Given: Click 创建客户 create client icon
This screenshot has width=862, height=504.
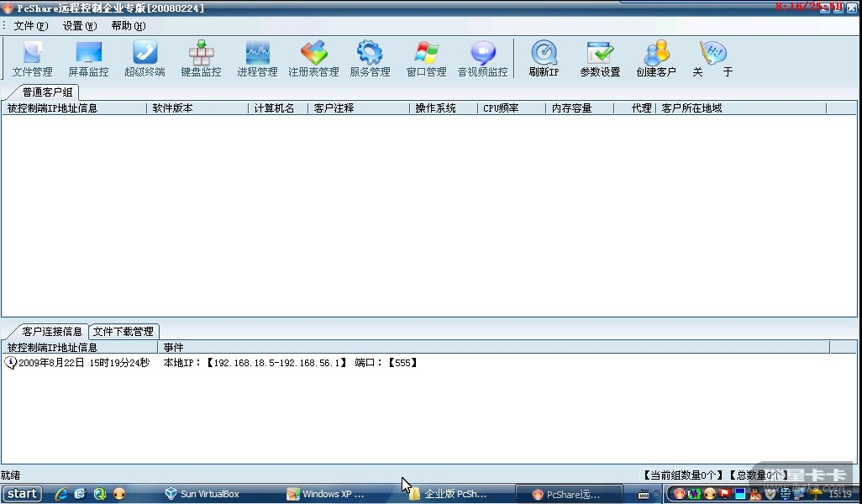Looking at the screenshot, I should tap(656, 59).
